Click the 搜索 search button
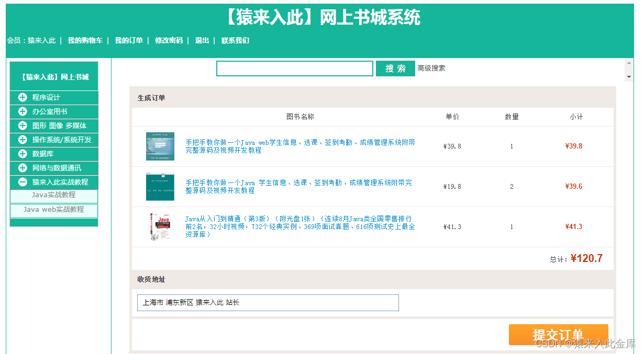This screenshot has height=354, width=644. 395,68
